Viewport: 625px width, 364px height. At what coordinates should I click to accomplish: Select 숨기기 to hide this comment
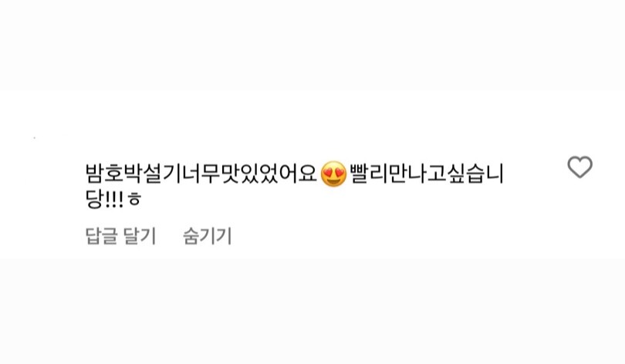point(207,236)
